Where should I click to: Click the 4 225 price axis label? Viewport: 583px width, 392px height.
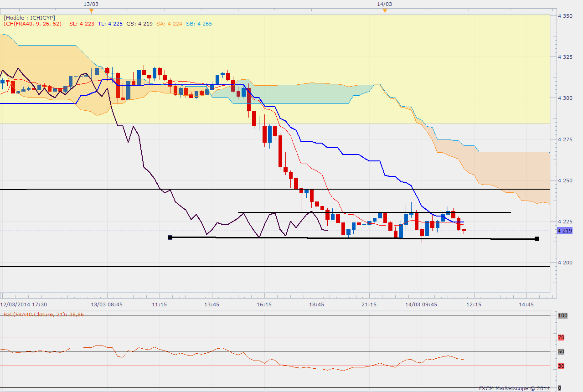coord(565,222)
